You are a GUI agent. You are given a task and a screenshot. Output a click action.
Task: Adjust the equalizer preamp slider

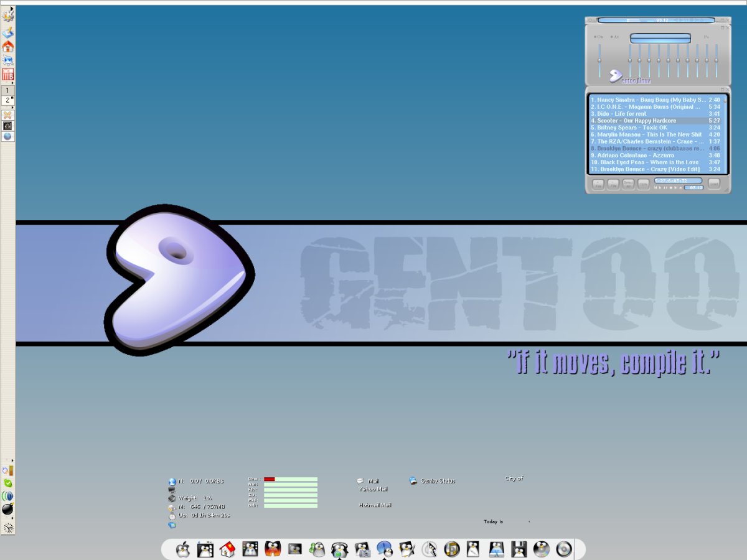(599, 60)
